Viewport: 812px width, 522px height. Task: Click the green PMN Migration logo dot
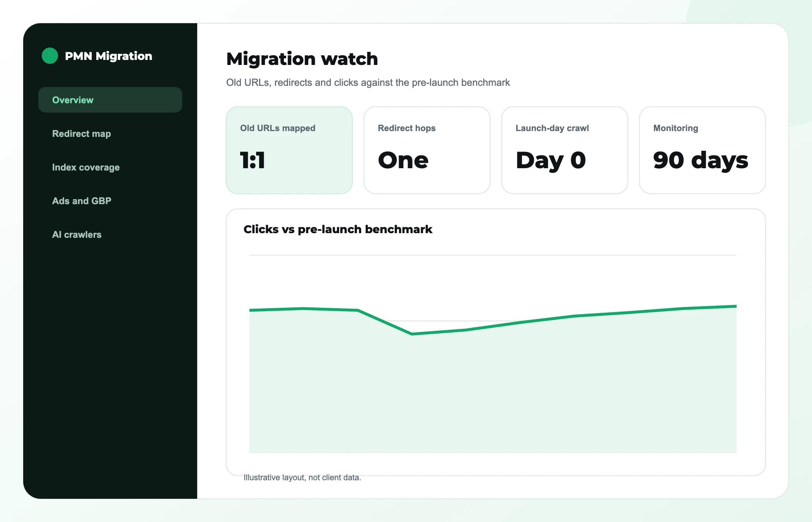[x=50, y=56]
